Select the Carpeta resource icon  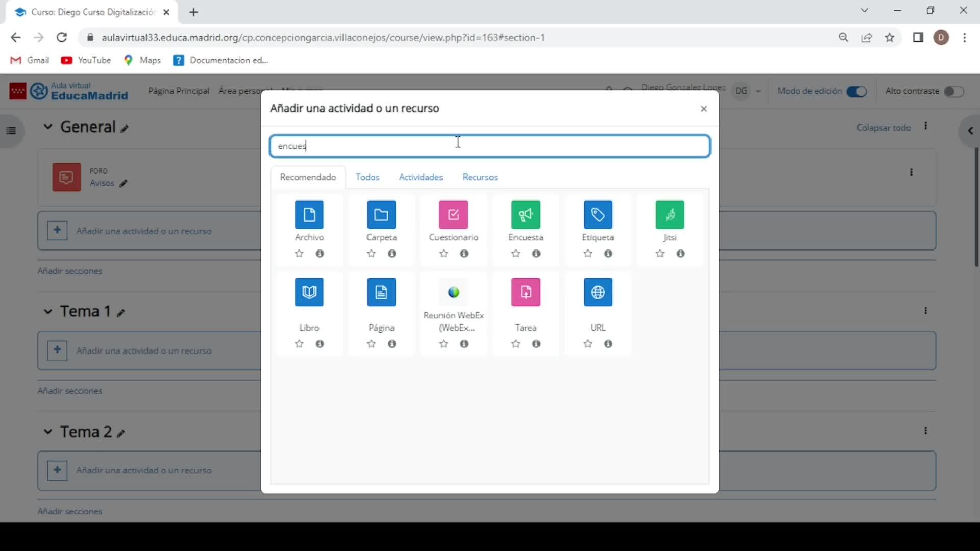(381, 215)
